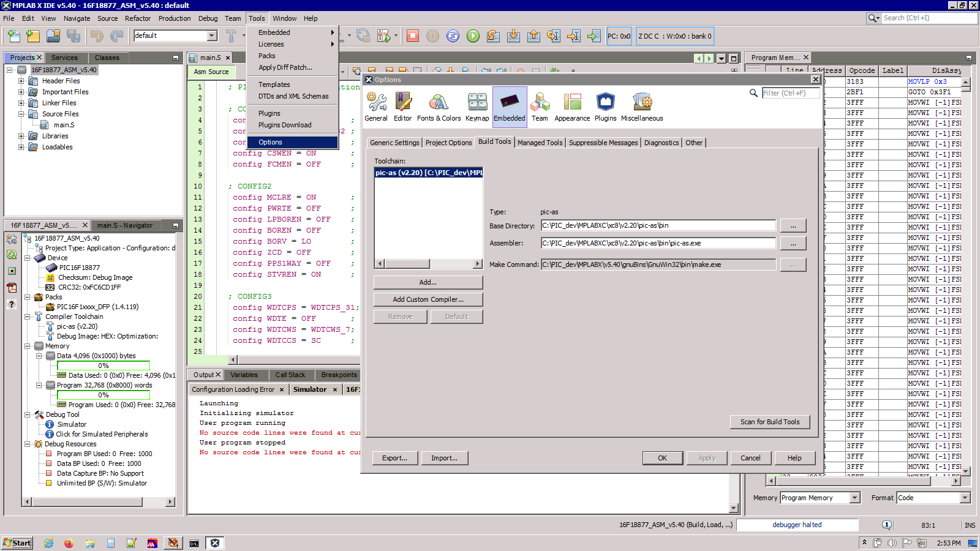Open device datasheet PDF icon in dashboard
The height and width of the screenshot is (551, 980).
pyautogui.click(x=12, y=288)
